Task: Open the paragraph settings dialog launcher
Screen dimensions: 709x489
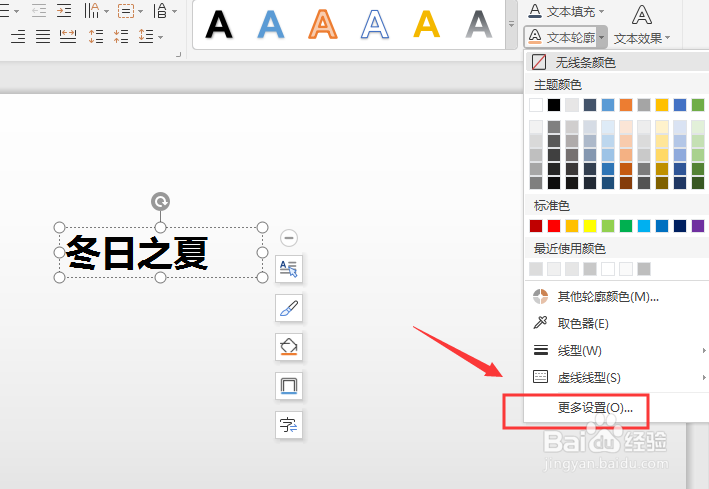Action: click(x=179, y=55)
